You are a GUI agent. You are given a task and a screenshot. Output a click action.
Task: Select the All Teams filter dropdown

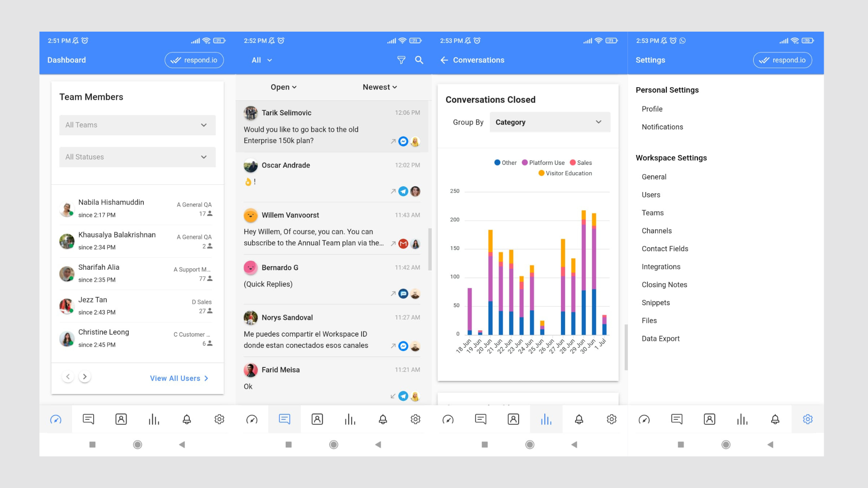[x=137, y=125]
